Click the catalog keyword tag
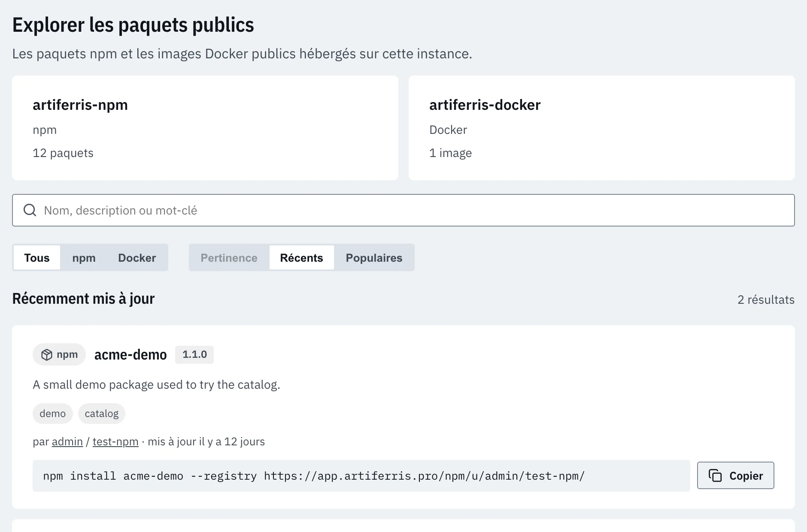Image resolution: width=807 pixels, height=532 pixels. [x=102, y=414]
